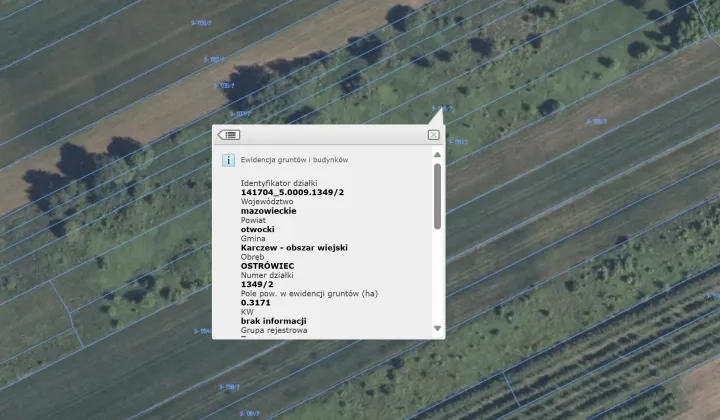Viewport: 720px width, 420px height.
Task: Close the parcel info popup
Action: pos(433,135)
